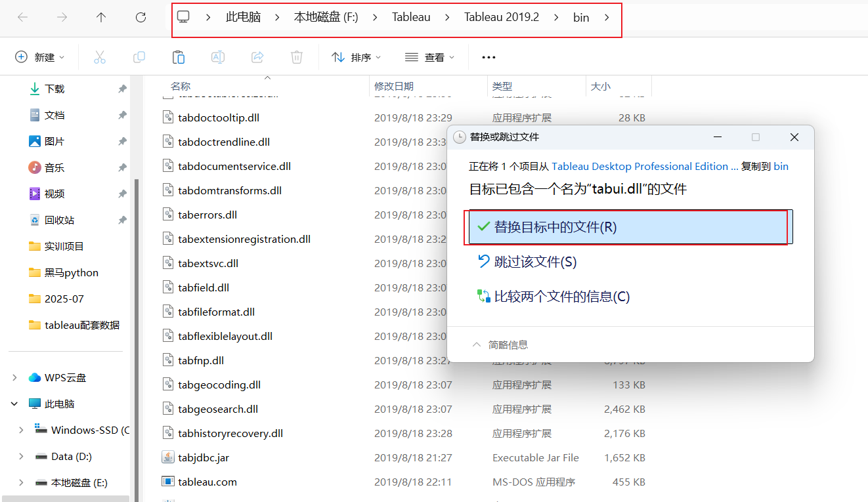Open the 排序 sort dropdown

point(357,57)
